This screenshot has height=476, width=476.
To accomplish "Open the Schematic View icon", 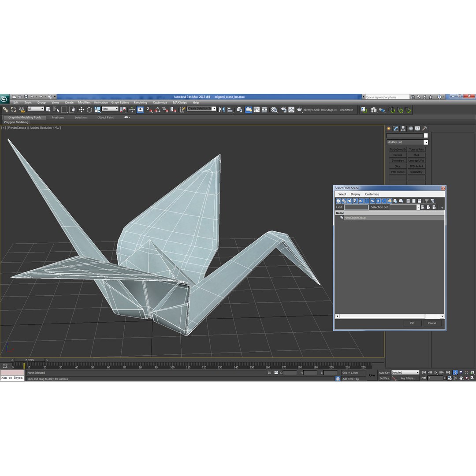I will pyautogui.click(x=264, y=110).
